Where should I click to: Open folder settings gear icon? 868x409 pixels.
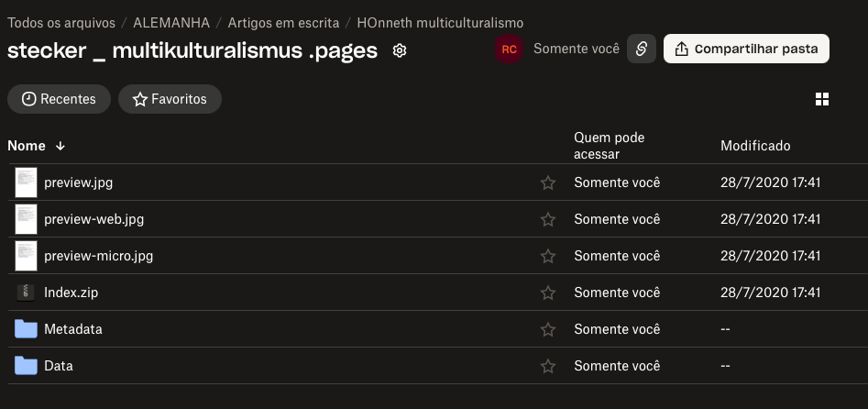pos(400,50)
